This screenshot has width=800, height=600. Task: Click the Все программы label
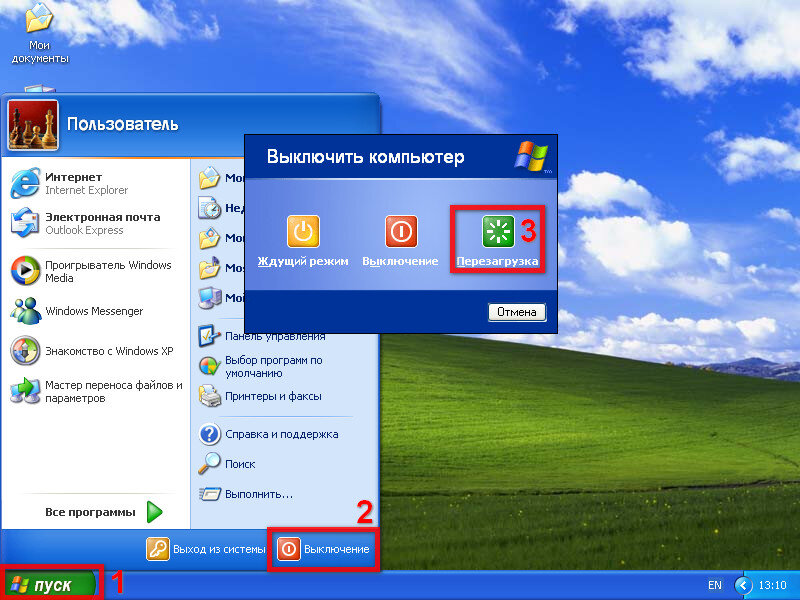[x=90, y=512]
